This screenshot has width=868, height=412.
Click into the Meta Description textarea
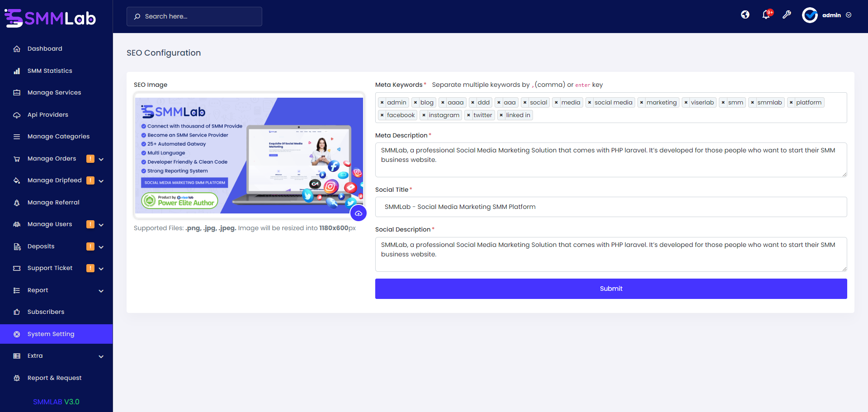611,160
